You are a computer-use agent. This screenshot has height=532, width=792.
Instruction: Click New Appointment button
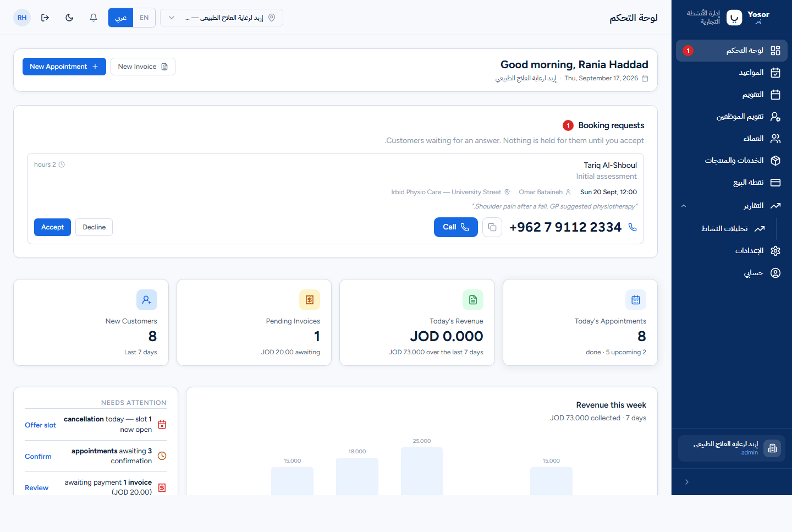point(64,67)
